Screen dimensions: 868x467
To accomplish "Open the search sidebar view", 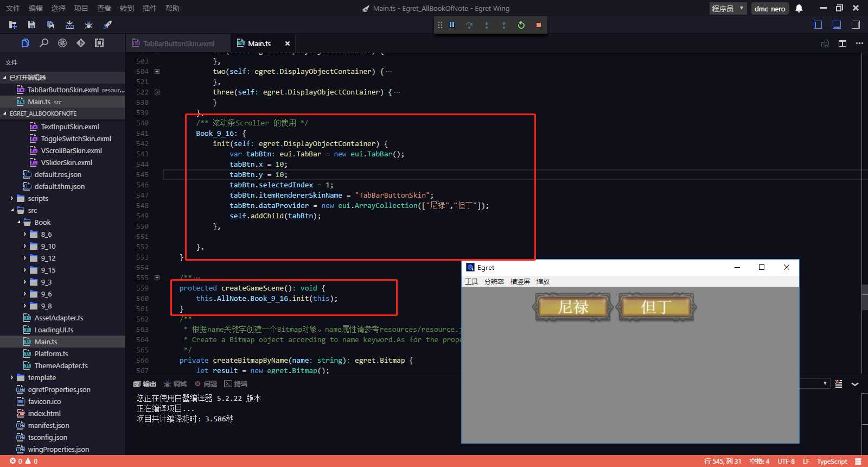I will pos(44,43).
